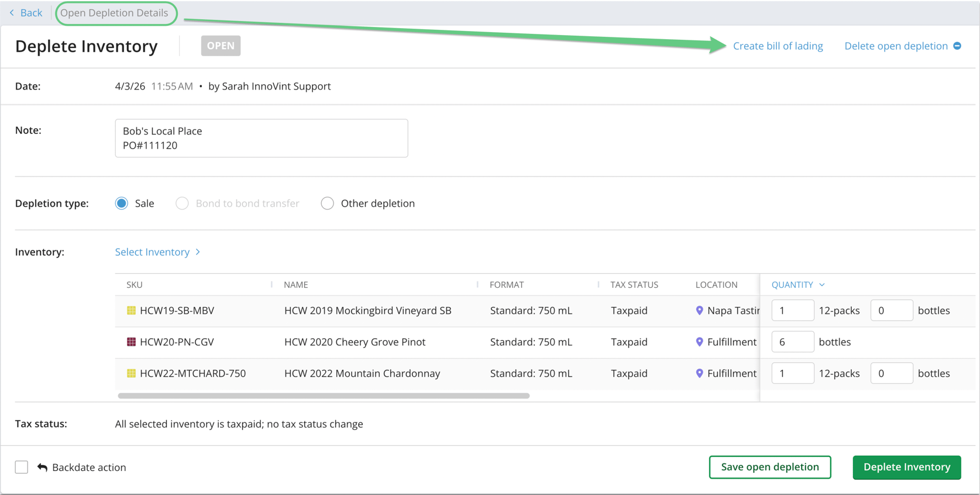Click the bottles quantity field for HCW22-MTCHARD-750

click(x=892, y=373)
